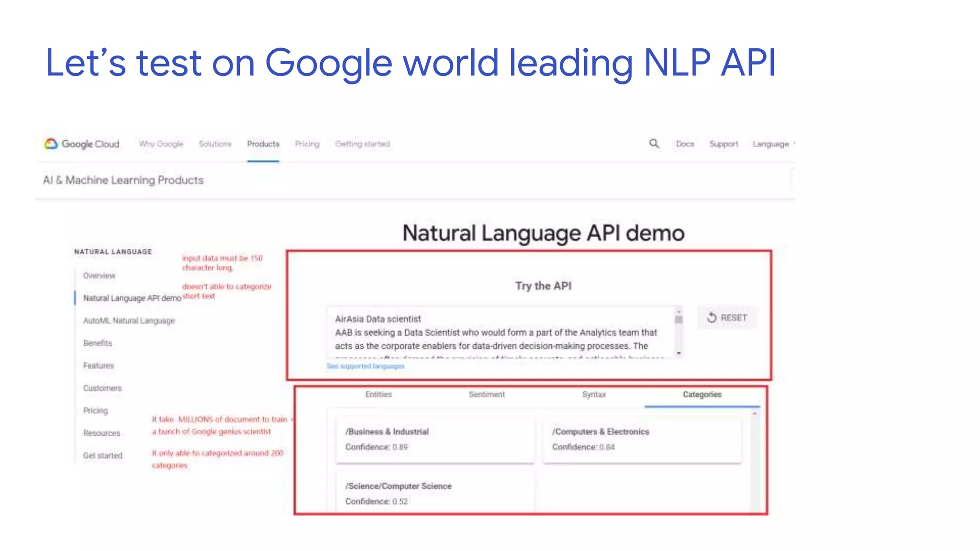This screenshot has height=551, width=980.
Task: Open the Solutions menu
Action: 215,144
